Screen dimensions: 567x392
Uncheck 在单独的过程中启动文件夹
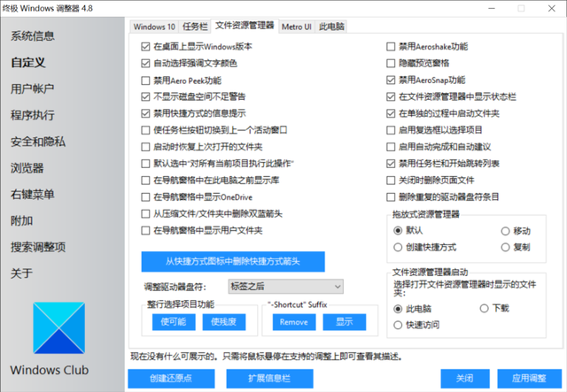point(391,113)
